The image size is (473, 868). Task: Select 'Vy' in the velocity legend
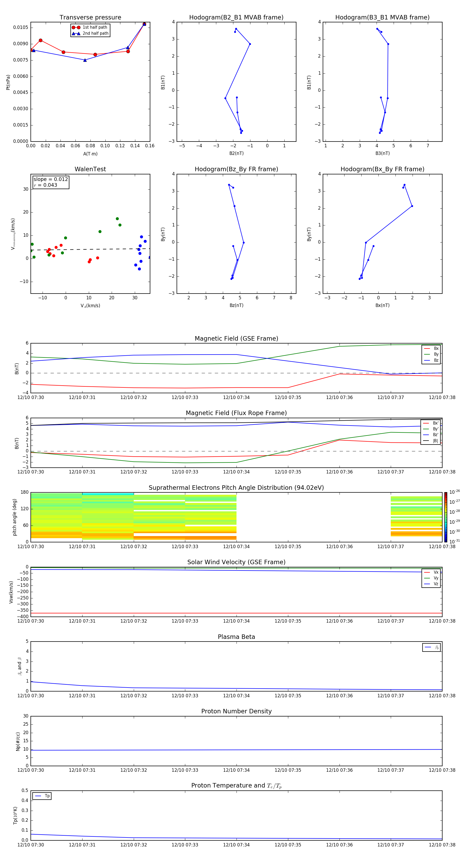[431, 578]
